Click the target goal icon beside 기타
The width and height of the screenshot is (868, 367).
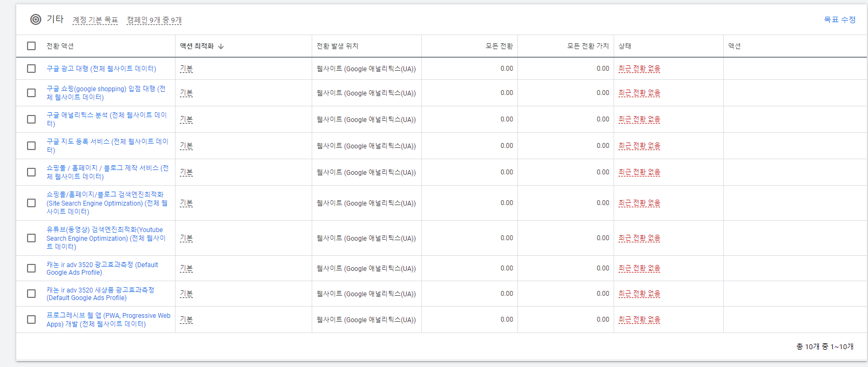tap(36, 19)
